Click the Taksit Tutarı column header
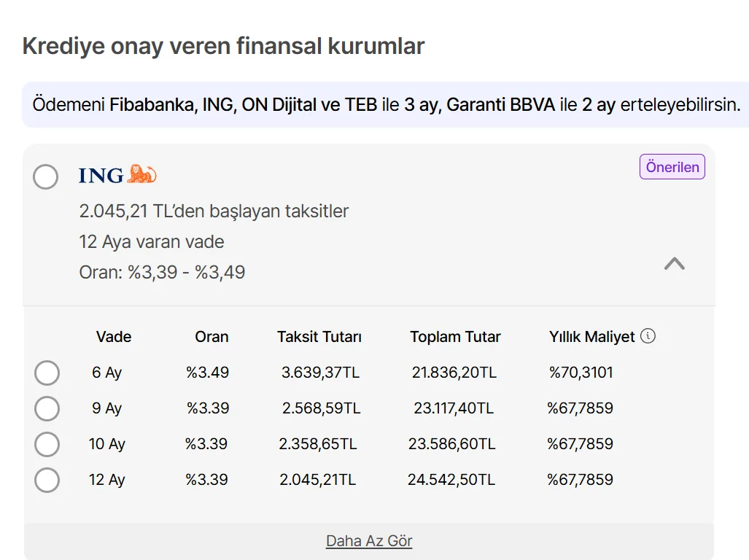This screenshot has height=560, width=749. pos(319,337)
